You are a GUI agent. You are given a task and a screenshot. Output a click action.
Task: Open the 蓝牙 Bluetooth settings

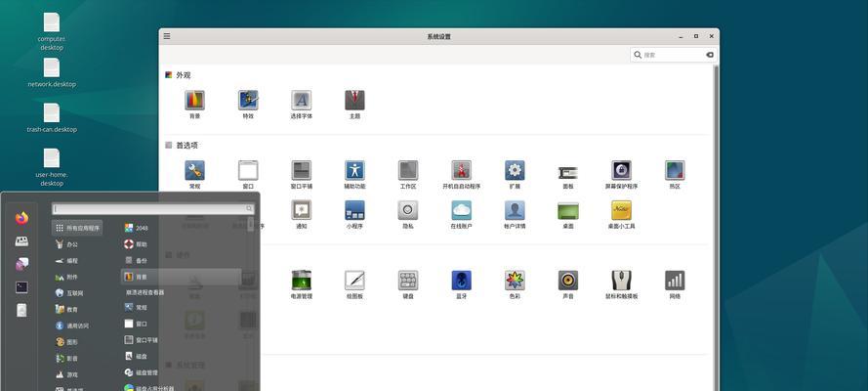[x=461, y=284]
